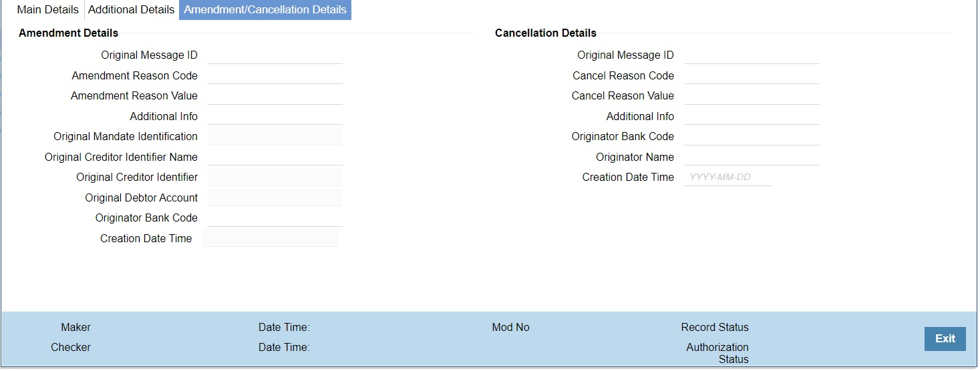Focus the Originator Name field
This screenshot has height=371, width=980.
coord(752,157)
